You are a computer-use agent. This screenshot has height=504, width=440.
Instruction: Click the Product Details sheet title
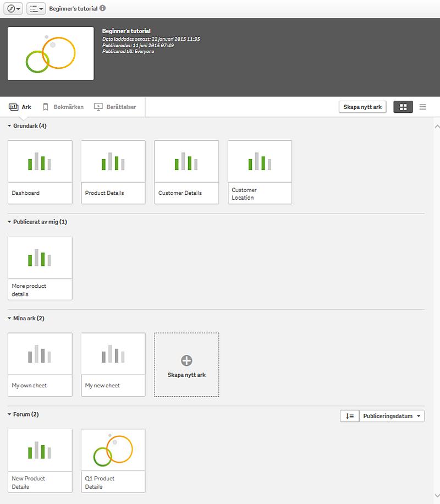[x=105, y=193]
